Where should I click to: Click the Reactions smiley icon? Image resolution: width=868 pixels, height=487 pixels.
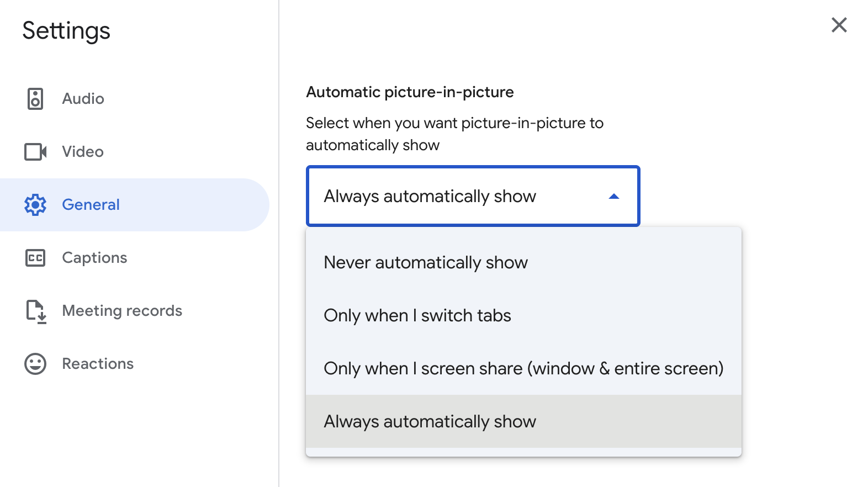click(35, 364)
